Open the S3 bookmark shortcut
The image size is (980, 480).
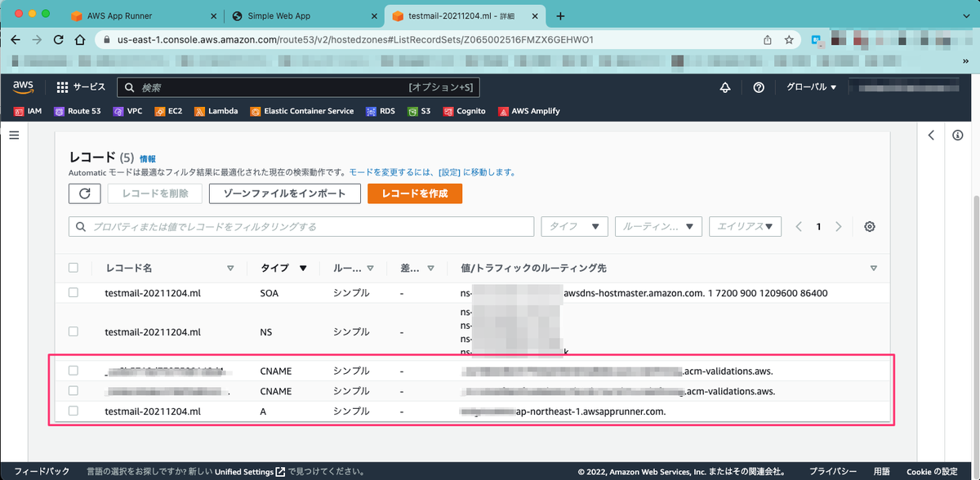pos(420,111)
